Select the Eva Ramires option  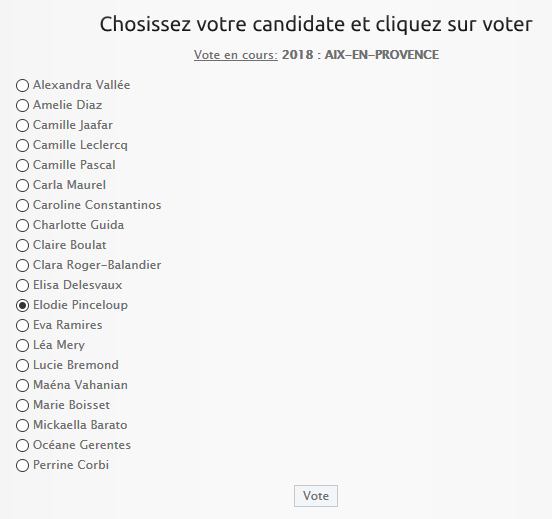22,326
